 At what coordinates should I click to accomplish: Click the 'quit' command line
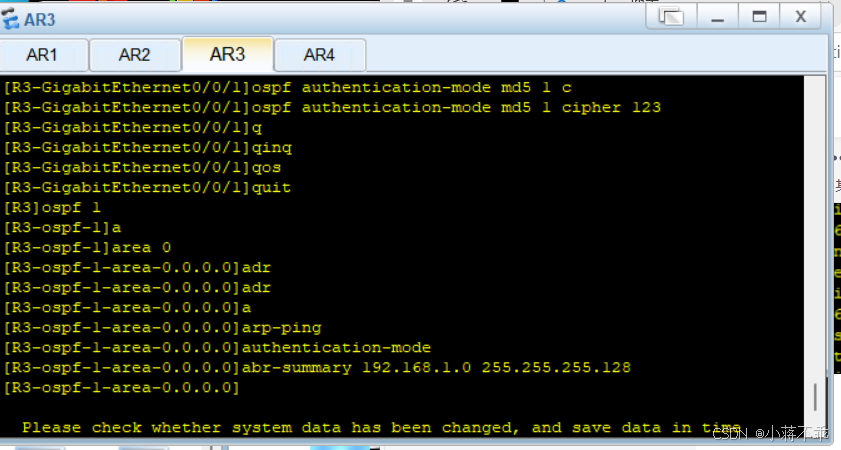[147, 188]
